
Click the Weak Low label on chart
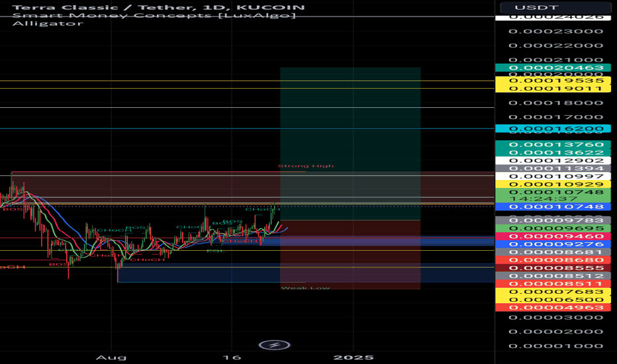(306, 288)
